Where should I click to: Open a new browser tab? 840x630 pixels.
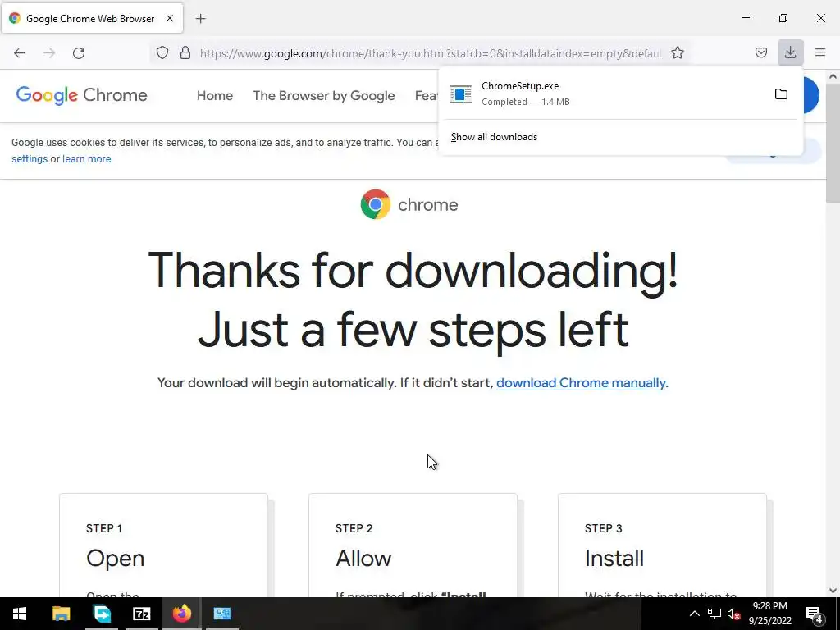click(200, 19)
